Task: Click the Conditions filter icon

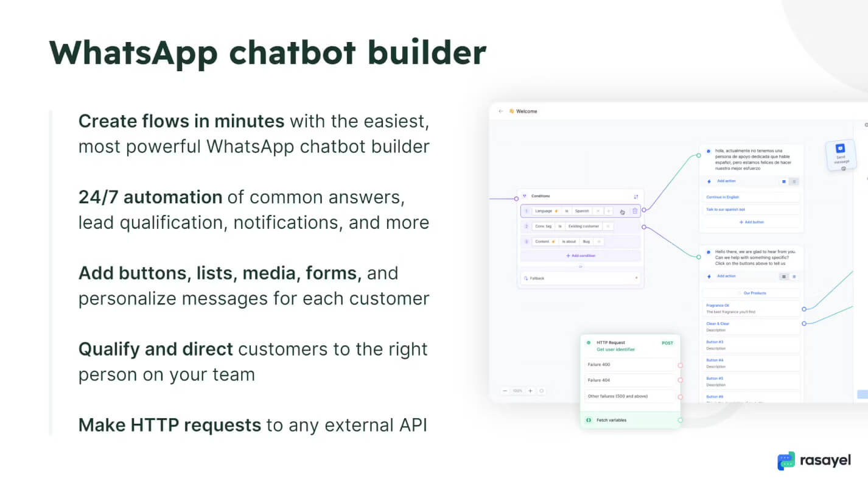Action: [x=525, y=196]
